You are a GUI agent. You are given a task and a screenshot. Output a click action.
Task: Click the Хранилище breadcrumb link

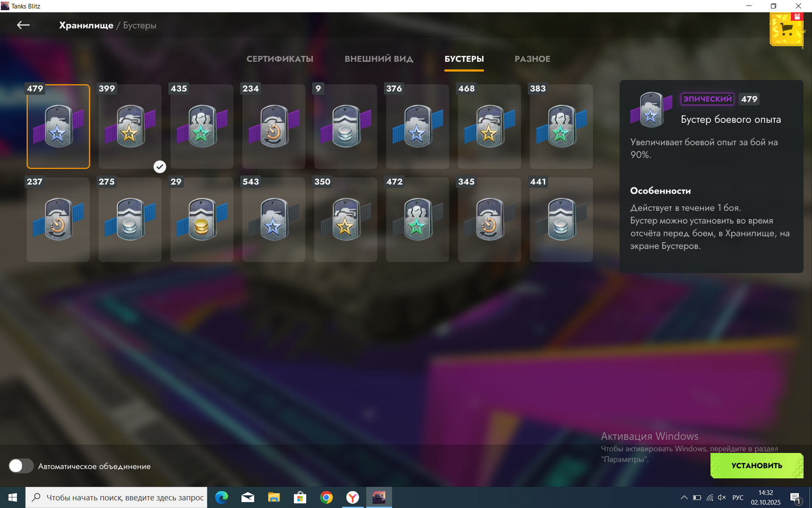coord(86,25)
